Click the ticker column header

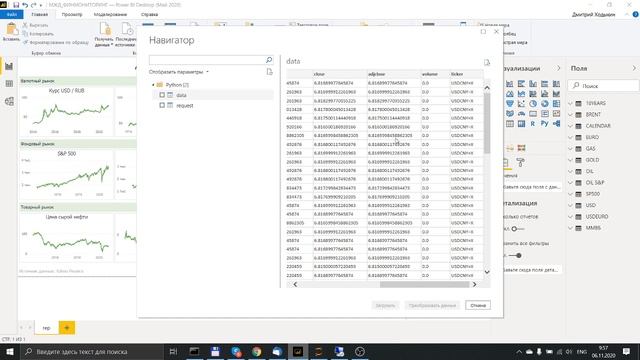[x=466, y=74]
